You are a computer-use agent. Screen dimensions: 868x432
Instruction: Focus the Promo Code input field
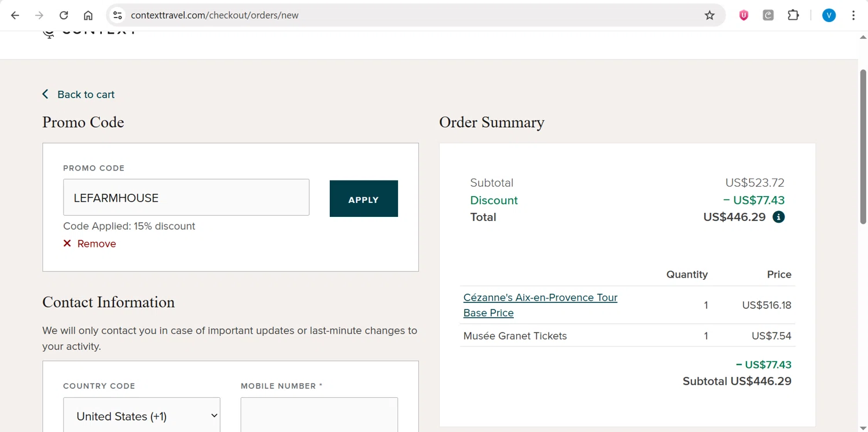click(186, 197)
